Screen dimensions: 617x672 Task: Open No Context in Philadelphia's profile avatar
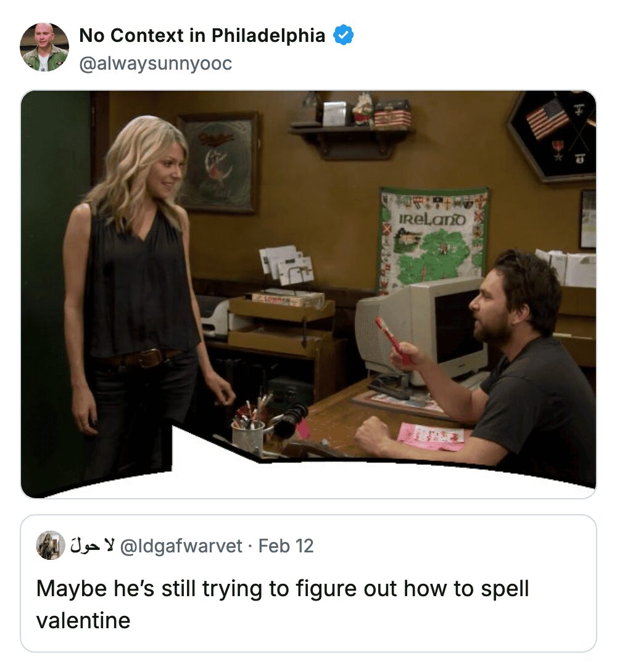pos(44,47)
